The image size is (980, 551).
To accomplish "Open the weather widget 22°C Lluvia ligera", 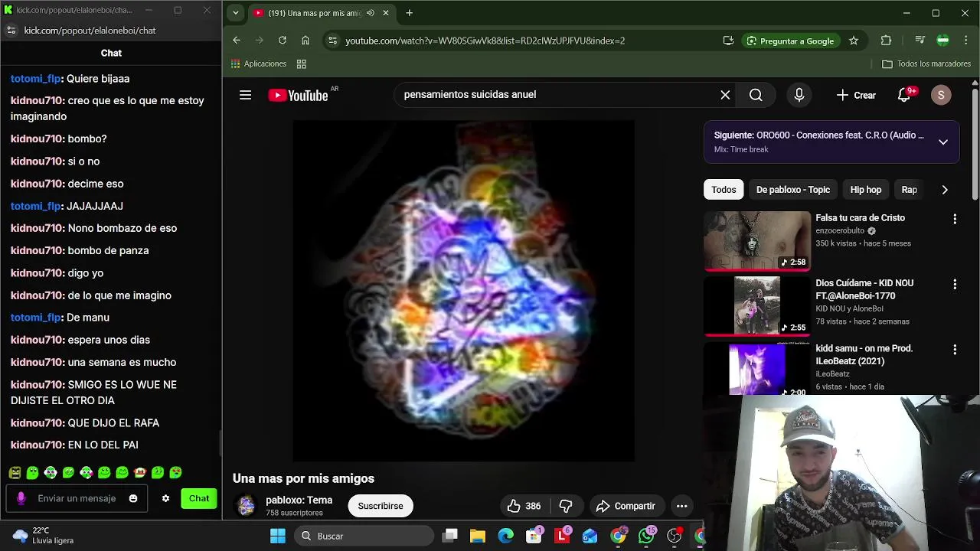I will (44, 536).
